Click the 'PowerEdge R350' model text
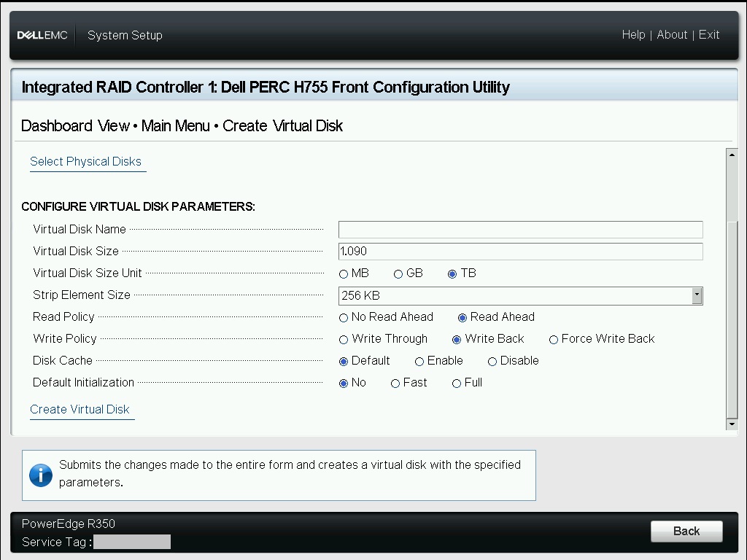This screenshot has height=560, width=747. coord(68,524)
